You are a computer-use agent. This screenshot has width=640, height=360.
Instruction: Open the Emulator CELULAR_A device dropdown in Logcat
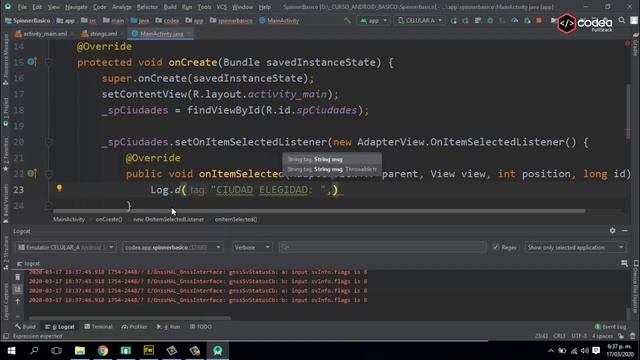[66, 247]
